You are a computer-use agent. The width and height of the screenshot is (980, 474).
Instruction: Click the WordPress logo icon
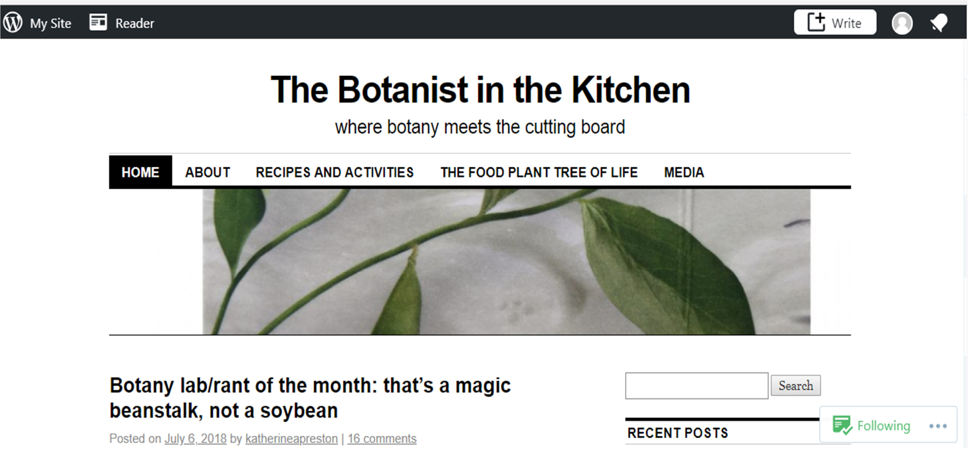click(13, 23)
